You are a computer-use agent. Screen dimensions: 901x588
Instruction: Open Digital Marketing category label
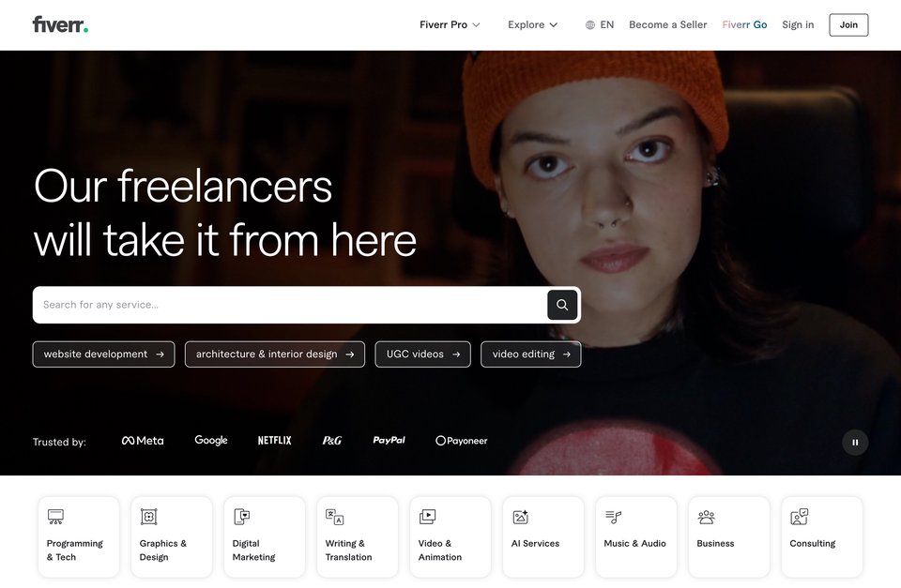pyautogui.click(x=253, y=550)
